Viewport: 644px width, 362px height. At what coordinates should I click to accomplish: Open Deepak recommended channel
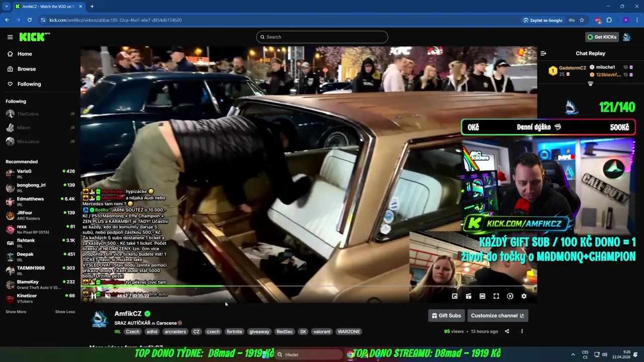point(40,257)
